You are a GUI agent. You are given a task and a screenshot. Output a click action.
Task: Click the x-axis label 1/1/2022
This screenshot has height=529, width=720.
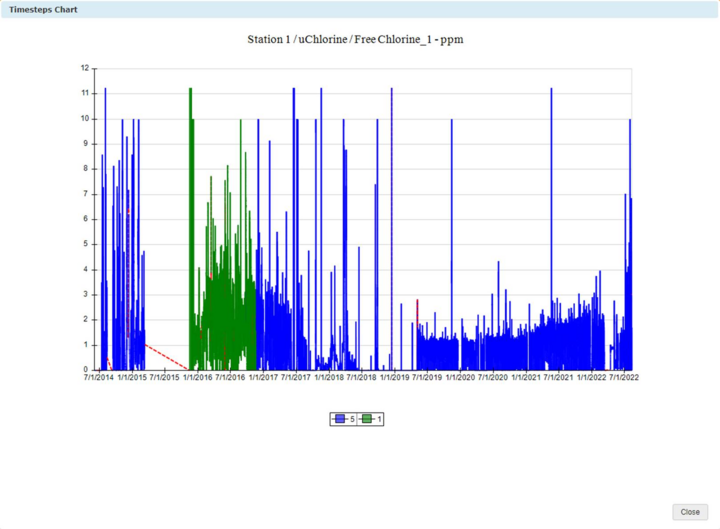pyautogui.click(x=591, y=377)
